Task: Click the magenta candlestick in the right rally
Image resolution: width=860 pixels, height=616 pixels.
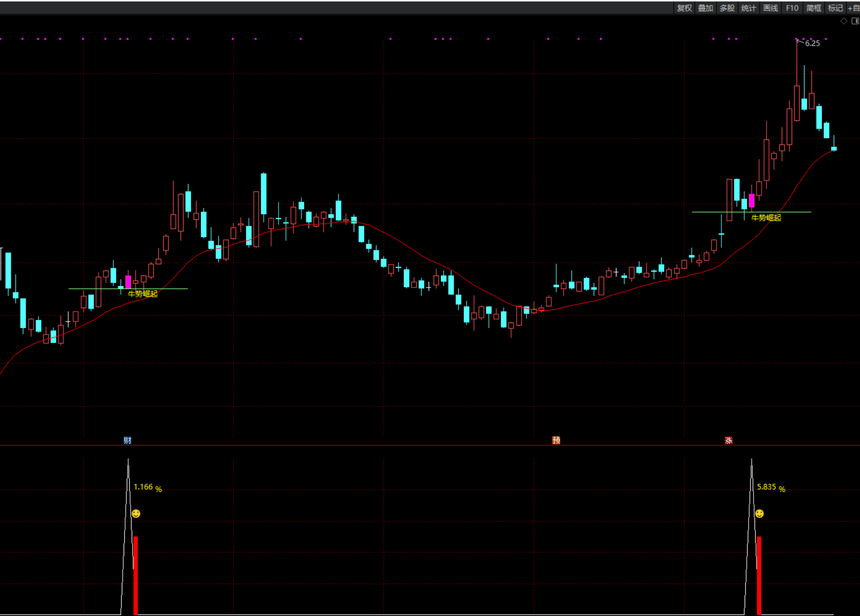Action: click(x=752, y=200)
